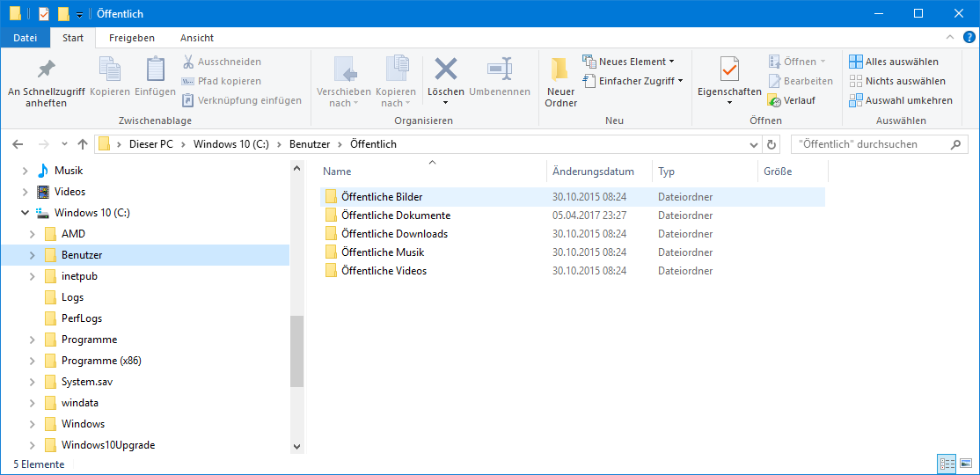This screenshot has width=980, height=475.
Task: Switch to the Start tab
Action: coord(73,38)
